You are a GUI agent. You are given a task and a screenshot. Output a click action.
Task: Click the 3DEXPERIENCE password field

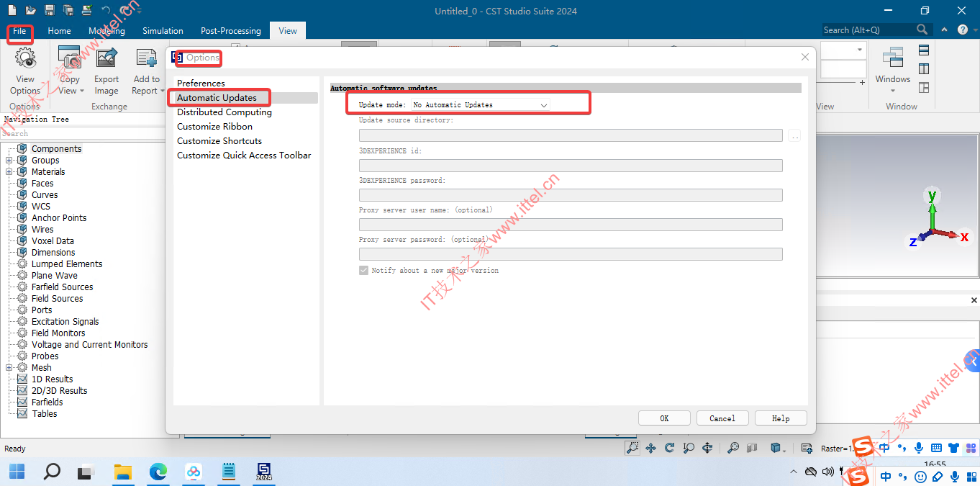pyautogui.click(x=571, y=195)
